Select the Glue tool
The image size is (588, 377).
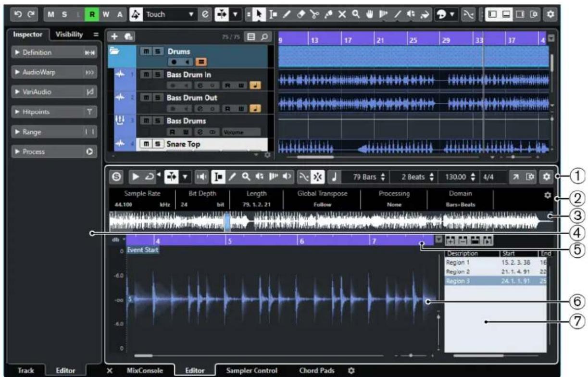tap(328, 14)
